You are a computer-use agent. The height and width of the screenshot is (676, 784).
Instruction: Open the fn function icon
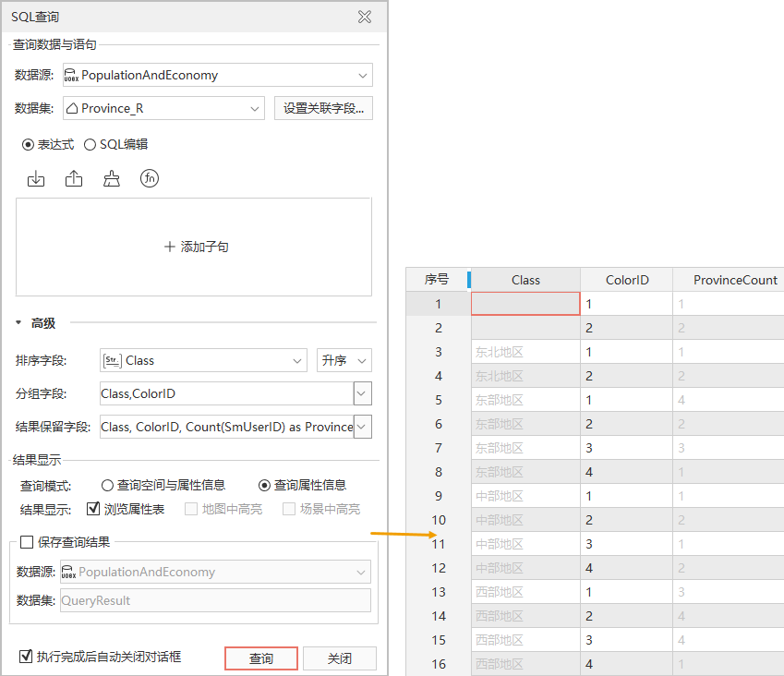(x=150, y=179)
